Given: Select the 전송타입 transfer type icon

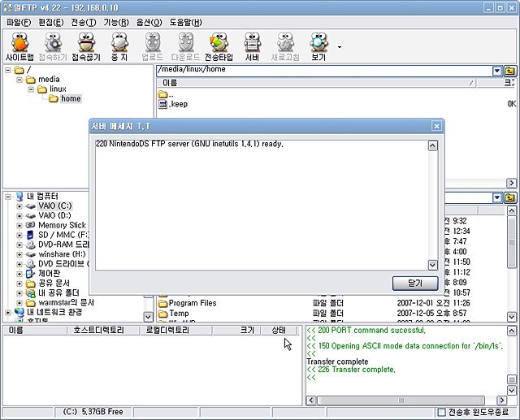Looking at the screenshot, I should (x=219, y=47).
